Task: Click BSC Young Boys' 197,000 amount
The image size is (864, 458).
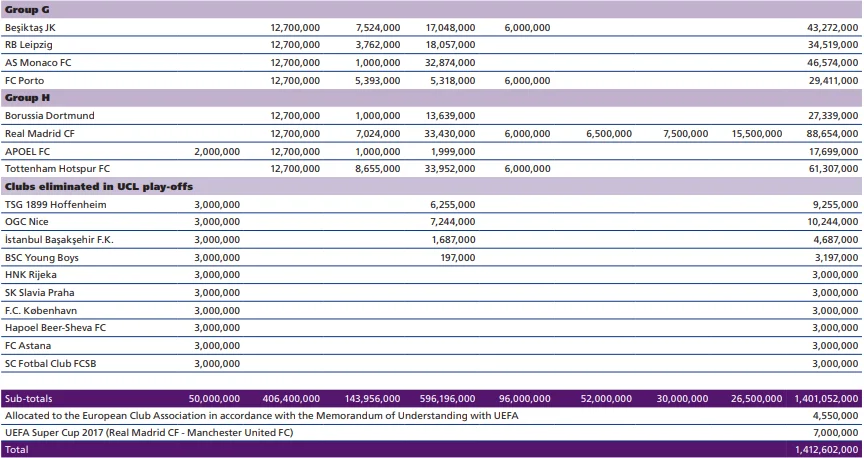Action: click(x=457, y=258)
